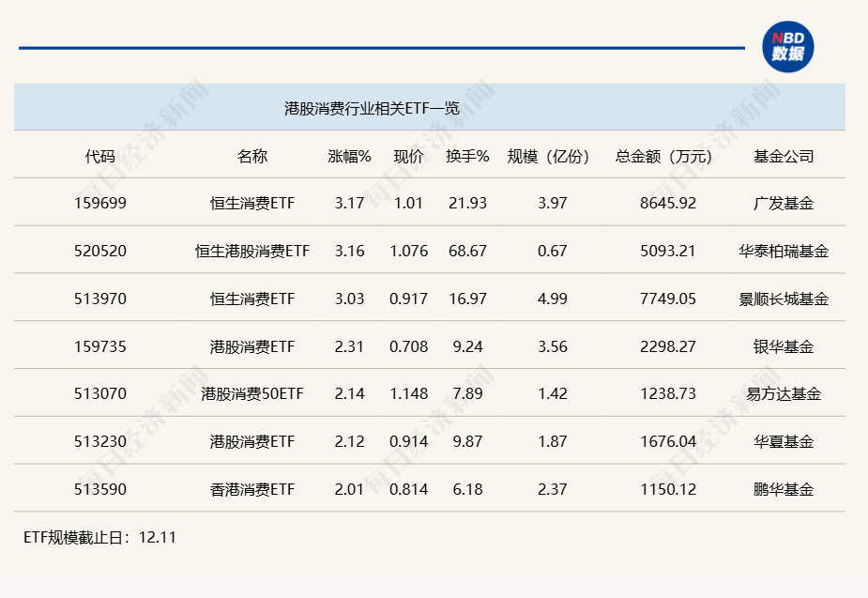Screen dimensions: 868x598
Task: Select the 2.31 gain value
Action: point(349,346)
